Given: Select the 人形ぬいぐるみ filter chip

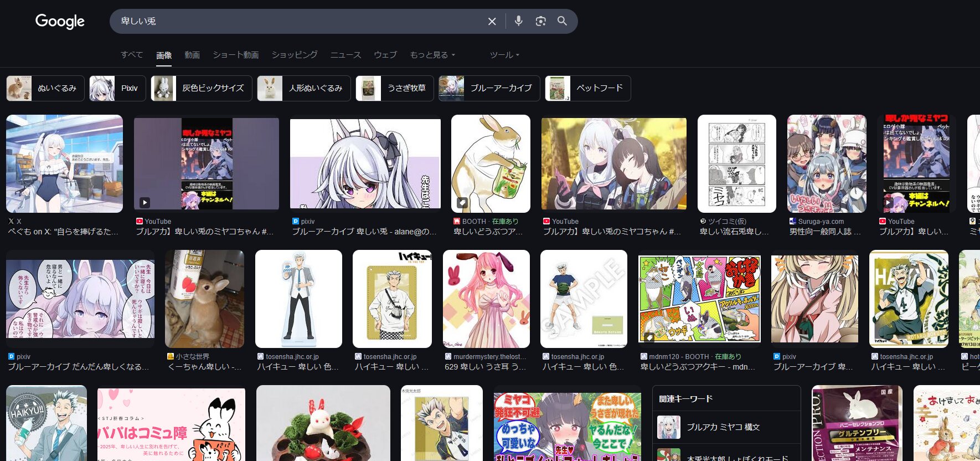Looking at the screenshot, I should [x=304, y=88].
